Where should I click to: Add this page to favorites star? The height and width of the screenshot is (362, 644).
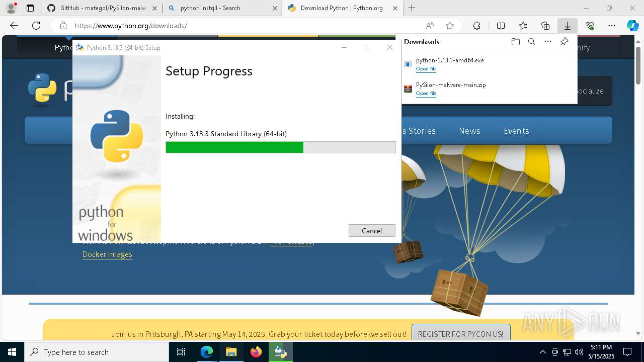450,26
